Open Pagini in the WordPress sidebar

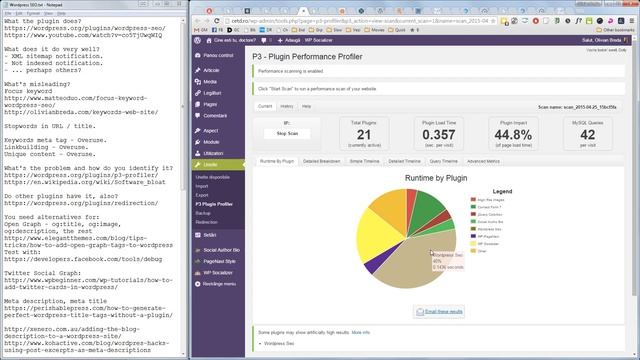218,104
